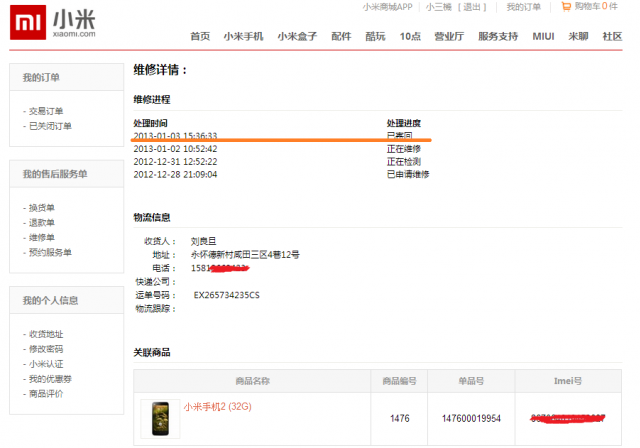Screen dimensions: 640x448
Task: Click the 单品号 value 147600019954
Action: point(471,419)
